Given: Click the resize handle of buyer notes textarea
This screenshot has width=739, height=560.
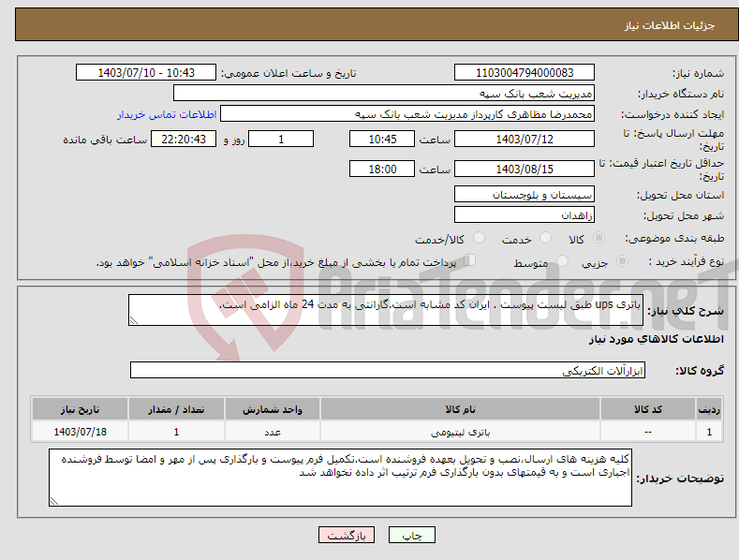Looking at the screenshot, I should point(54,502).
